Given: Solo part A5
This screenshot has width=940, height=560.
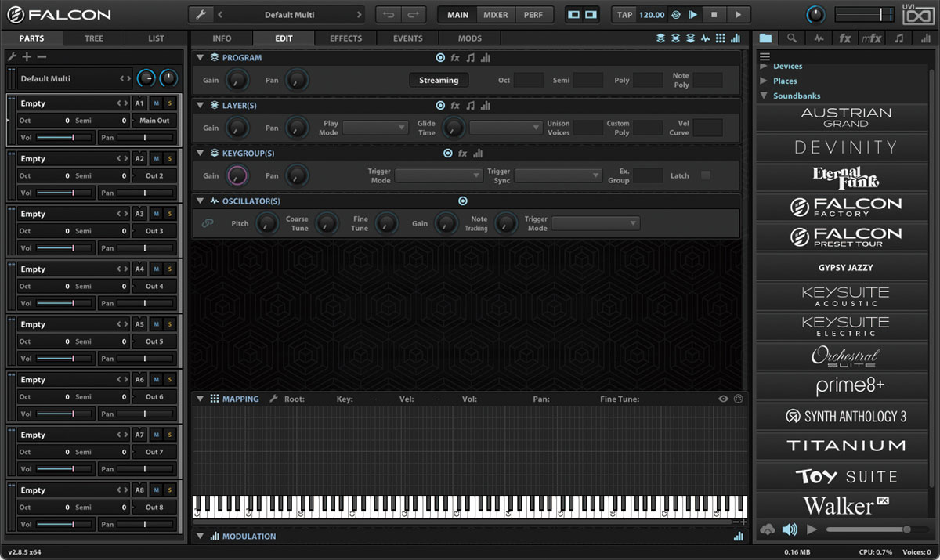Looking at the screenshot, I should click(170, 324).
